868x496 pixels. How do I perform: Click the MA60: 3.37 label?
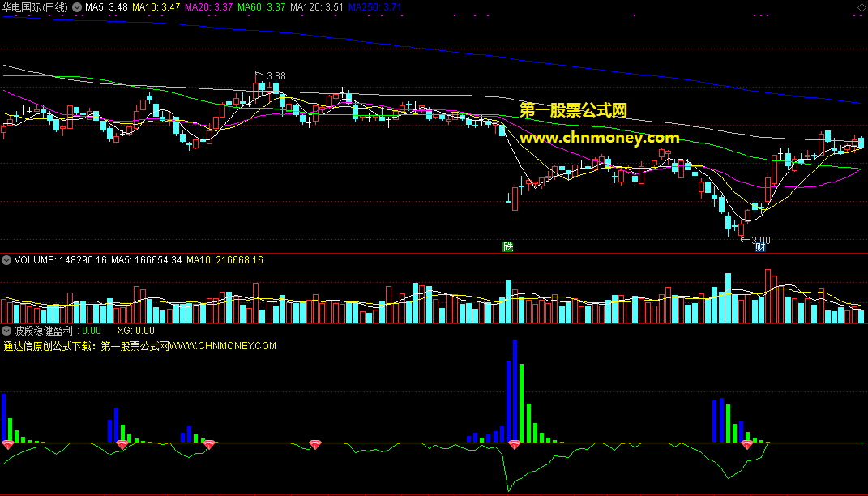261,8
